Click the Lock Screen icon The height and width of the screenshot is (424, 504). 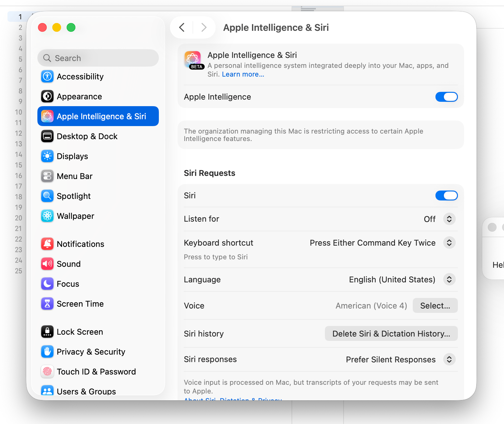47,332
